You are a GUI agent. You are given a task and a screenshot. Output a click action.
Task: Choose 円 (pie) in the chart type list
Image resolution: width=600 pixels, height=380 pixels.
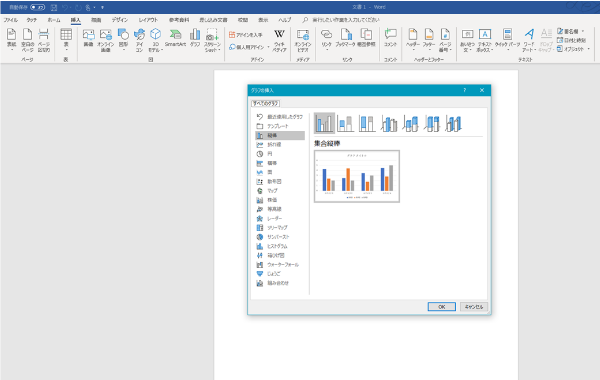[x=280, y=154]
